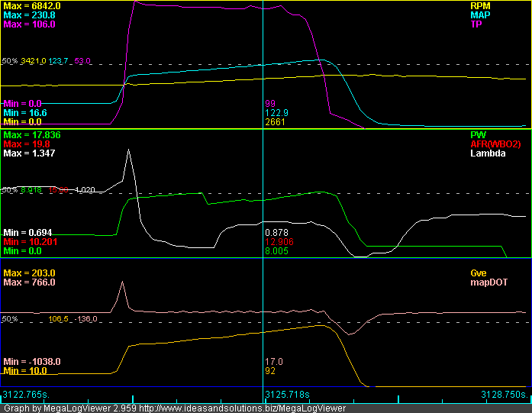Click the 3125.718s cursor time label
This screenshot has height=413, width=532.
(286, 394)
